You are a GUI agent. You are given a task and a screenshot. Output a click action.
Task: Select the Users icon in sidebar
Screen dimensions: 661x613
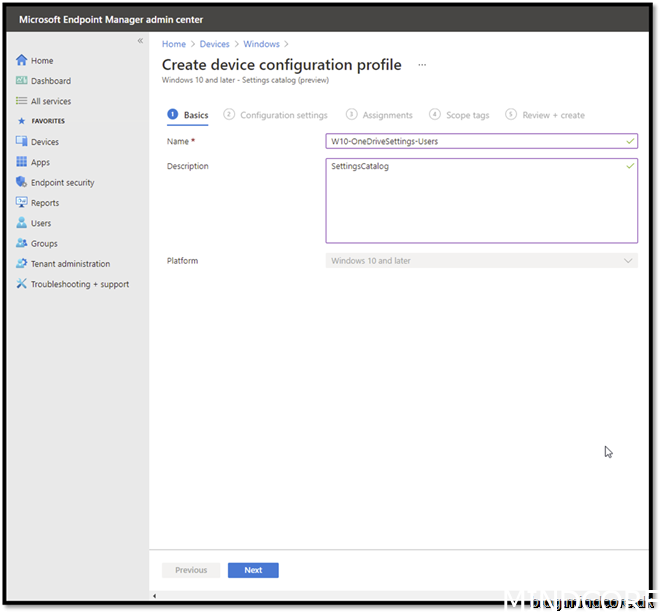click(x=21, y=223)
